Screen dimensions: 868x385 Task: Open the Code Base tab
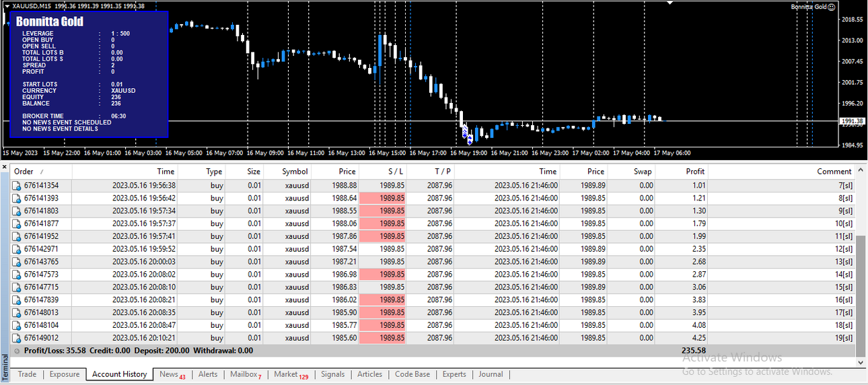(x=412, y=374)
